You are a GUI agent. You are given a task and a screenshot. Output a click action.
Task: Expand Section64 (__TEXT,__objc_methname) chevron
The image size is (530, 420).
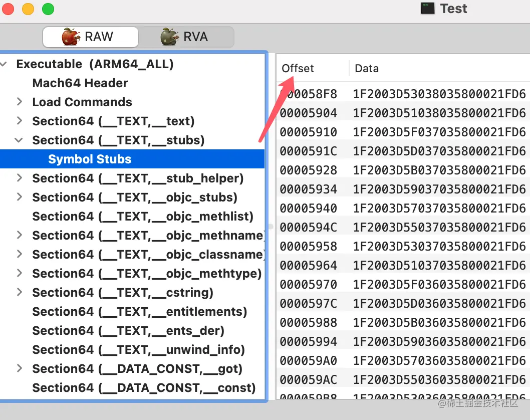coord(20,235)
